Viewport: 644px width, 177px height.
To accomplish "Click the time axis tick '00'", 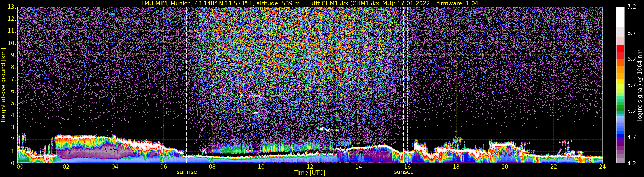I will [20, 167].
